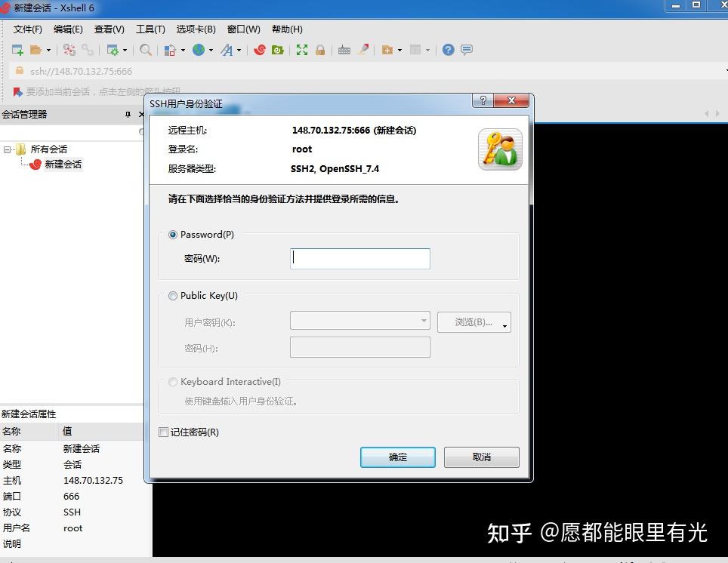Click the 值 column header
The image size is (728, 563).
(x=101, y=431)
